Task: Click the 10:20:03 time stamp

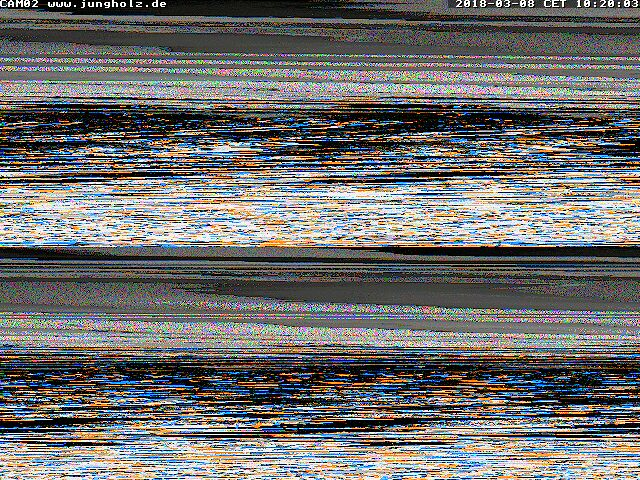Action: pos(606,5)
